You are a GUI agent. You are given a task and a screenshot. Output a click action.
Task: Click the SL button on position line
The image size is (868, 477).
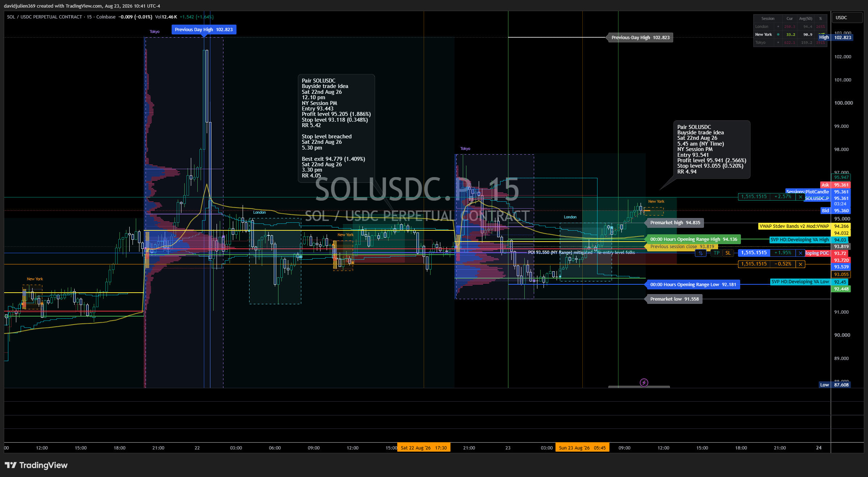coord(728,253)
